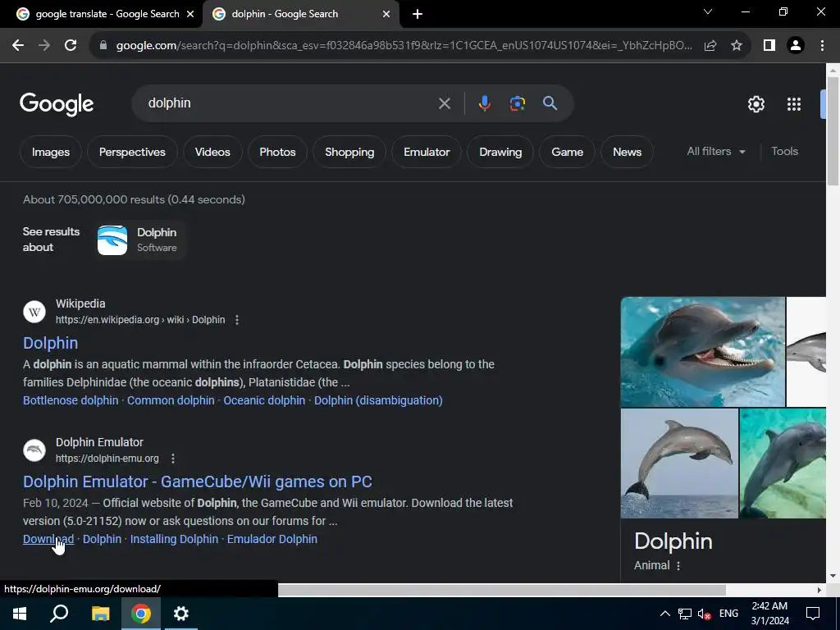Open the leaping dolphin photo

tap(679, 463)
